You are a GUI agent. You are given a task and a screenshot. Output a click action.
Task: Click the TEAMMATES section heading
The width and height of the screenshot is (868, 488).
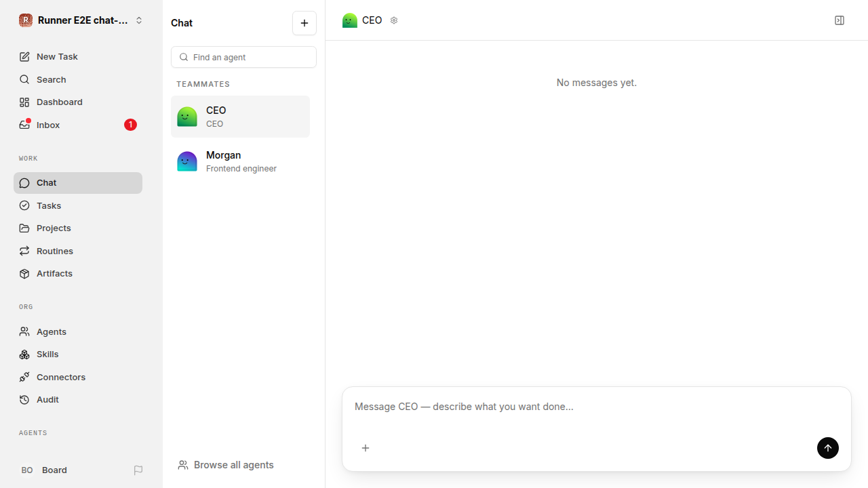(203, 84)
